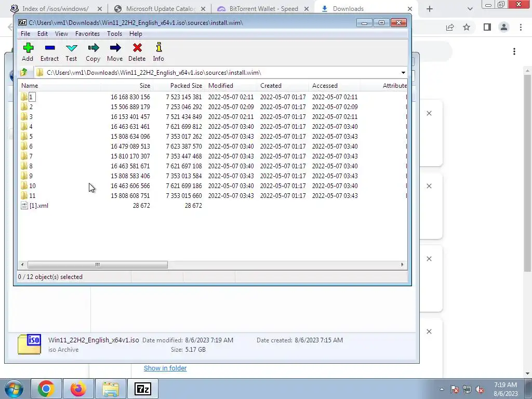Screen dimensions: 532x399
Task: Click the [1].xml file icon
Action: [x=24, y=205]
